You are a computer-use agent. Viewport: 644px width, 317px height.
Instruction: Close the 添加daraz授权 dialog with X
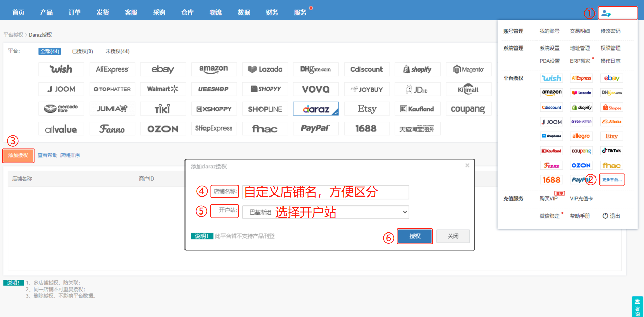[x=467, y=165]
